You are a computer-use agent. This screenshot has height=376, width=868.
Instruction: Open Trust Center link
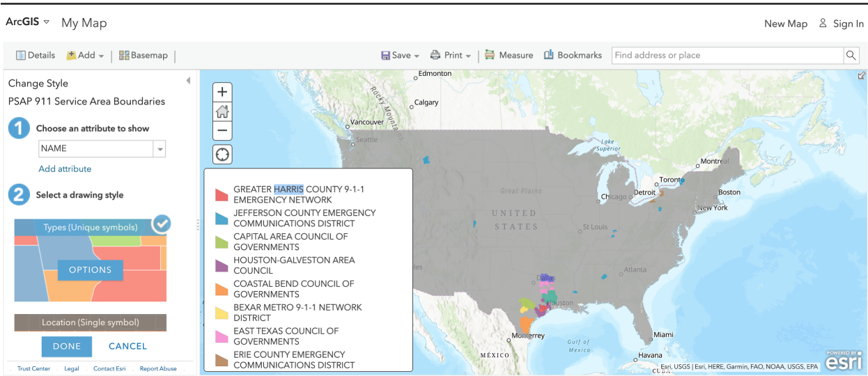click(33, 368)
